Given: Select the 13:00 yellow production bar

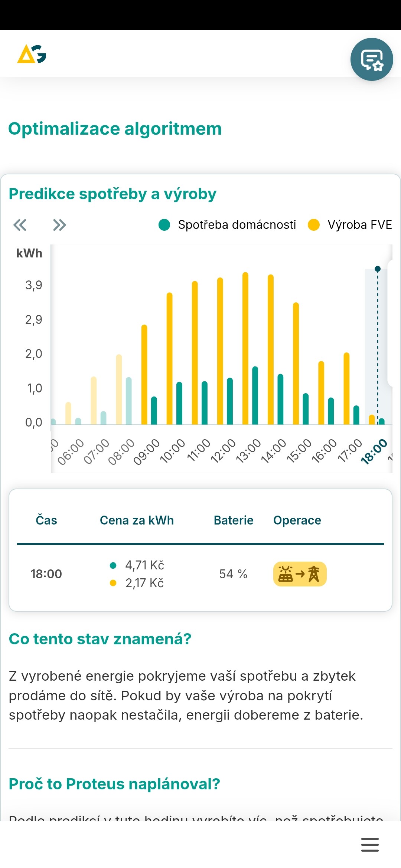Looking at the screenshot, I should pyautogui.click(x=245, y=349).
